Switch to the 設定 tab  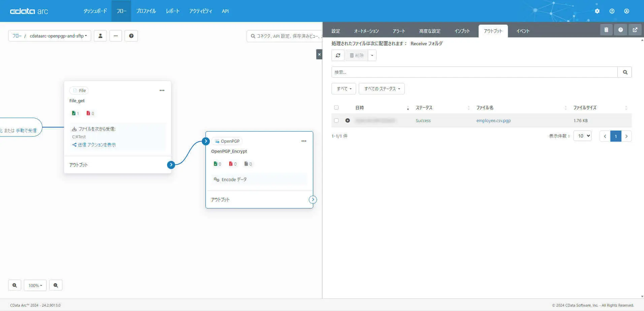tap(336, 31)
